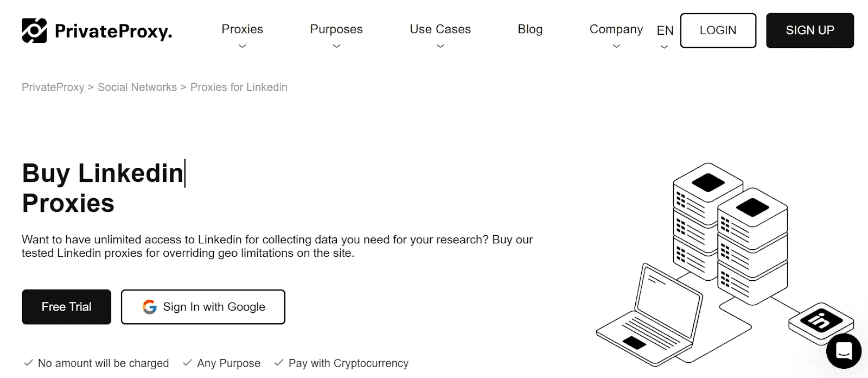
Task: Click checkmark beside Any Purpose
Action: [x=188, y=363]
